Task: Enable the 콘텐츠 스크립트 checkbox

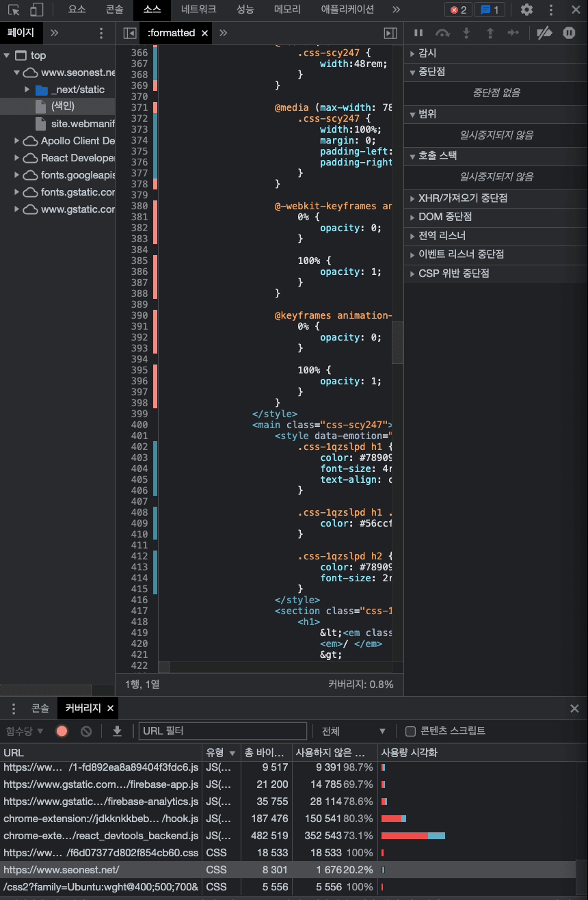Action: pos(410,731)
